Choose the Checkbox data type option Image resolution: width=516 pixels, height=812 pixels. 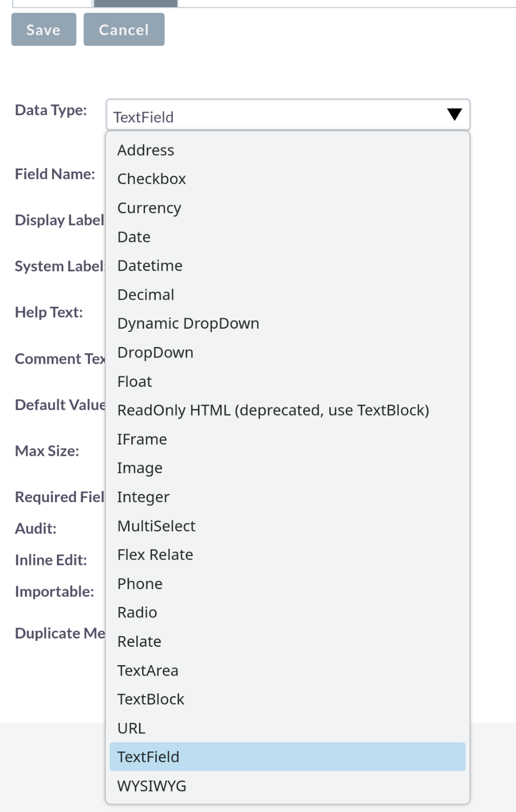click(x=287, y=179)
